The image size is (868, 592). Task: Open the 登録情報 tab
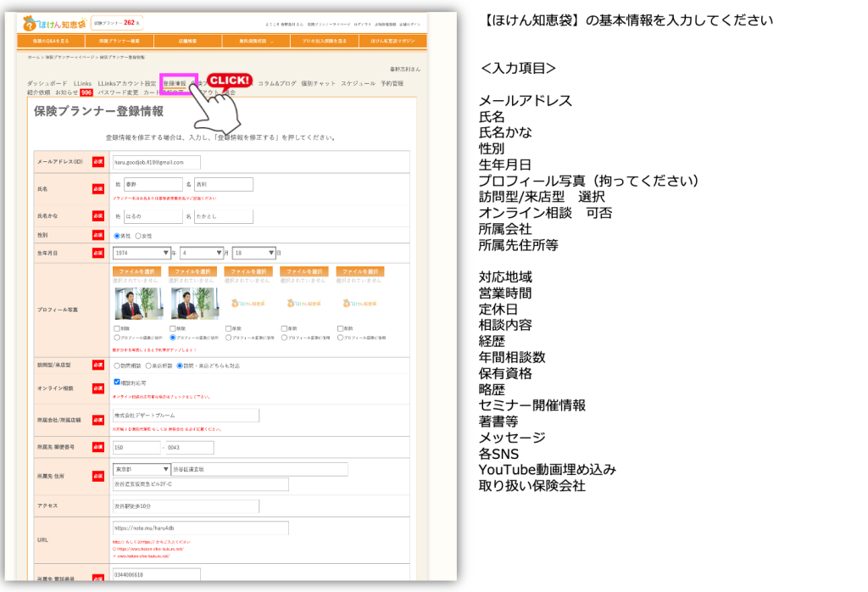tap(175, 84)
